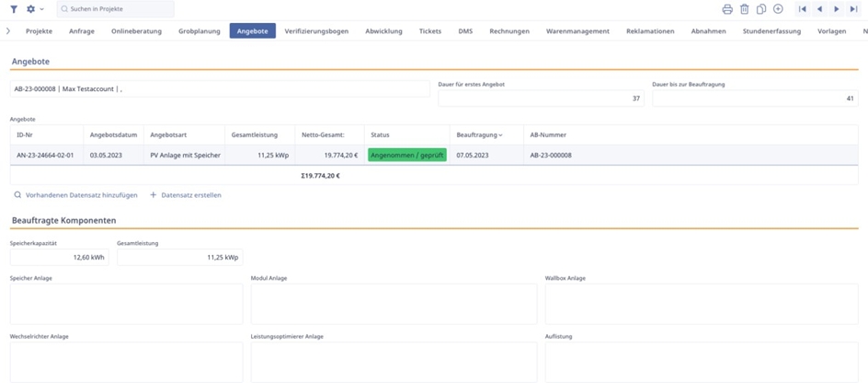Click the green Angenommen / geprüft status badge
The image size is (868, 383).
(406, 156)
